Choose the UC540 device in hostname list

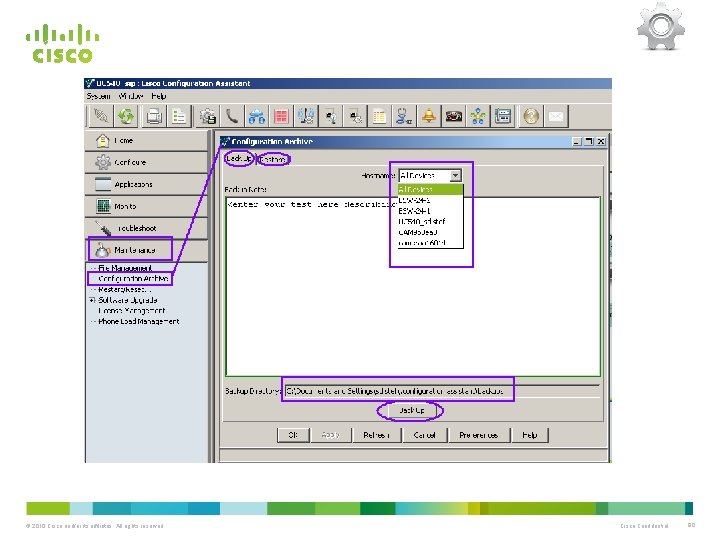431,221
